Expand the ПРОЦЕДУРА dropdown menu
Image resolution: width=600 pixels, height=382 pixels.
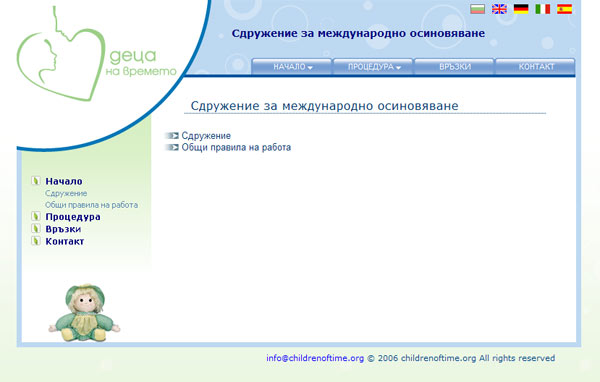pyautogui.click(x=373, y=67)
